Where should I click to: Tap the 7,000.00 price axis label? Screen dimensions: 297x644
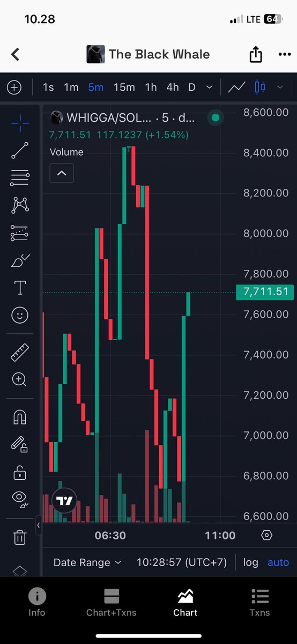pos(266,435)
